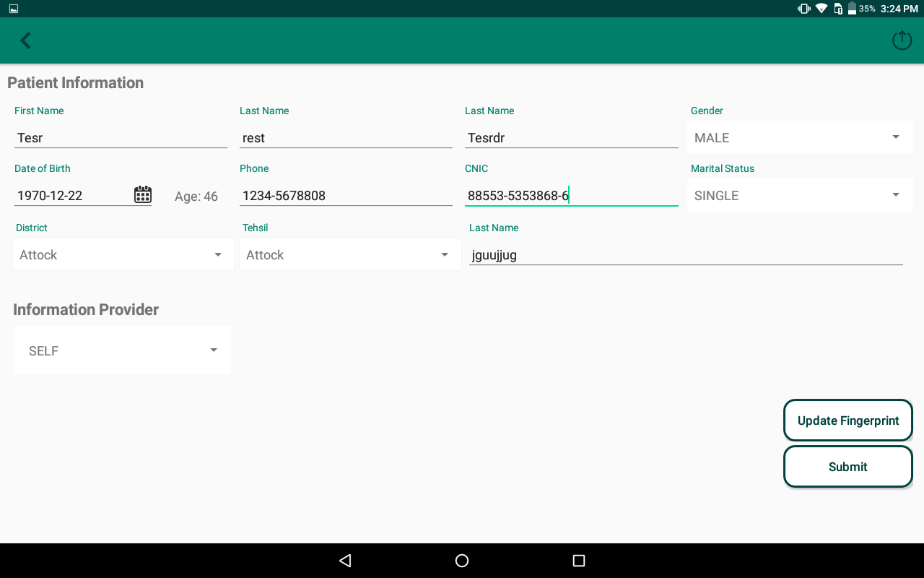This screenshot has width=924, height=578.
Task: Tap the upload icon in the header
Action: click(902, 40)
